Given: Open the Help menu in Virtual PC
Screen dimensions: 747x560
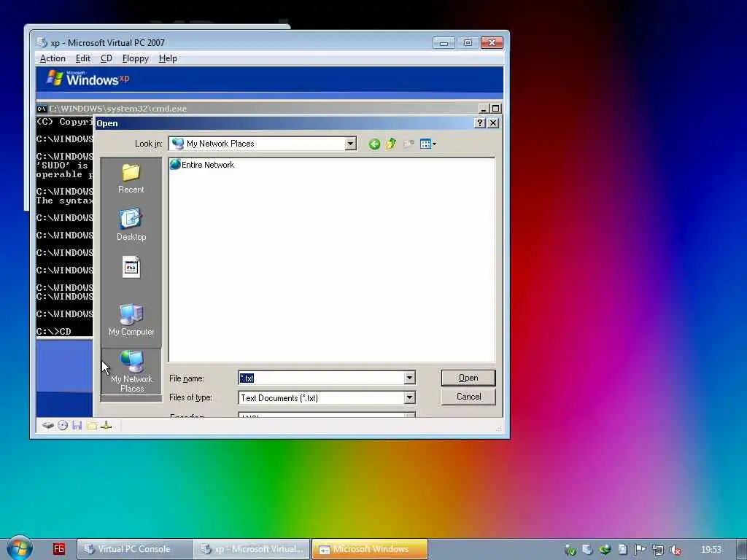Looking at the screenshot, I should [x=168, y=58].
